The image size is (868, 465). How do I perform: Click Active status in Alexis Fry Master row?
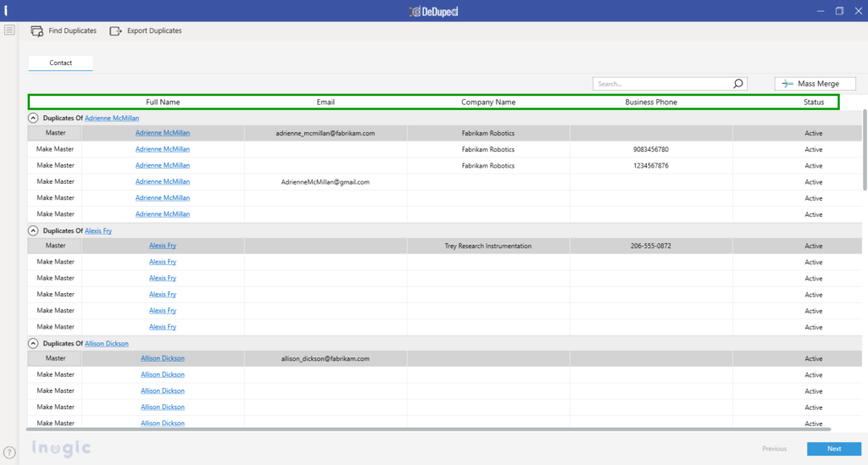coord(814,246)
